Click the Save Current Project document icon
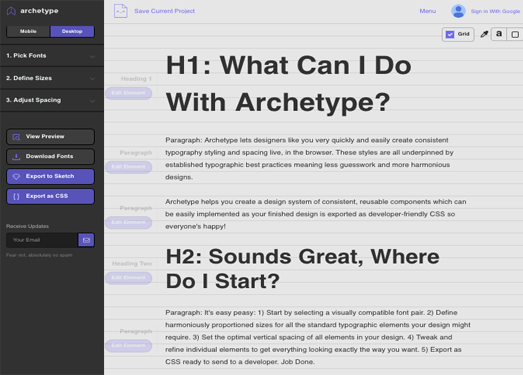 click(x=120, y=11)
